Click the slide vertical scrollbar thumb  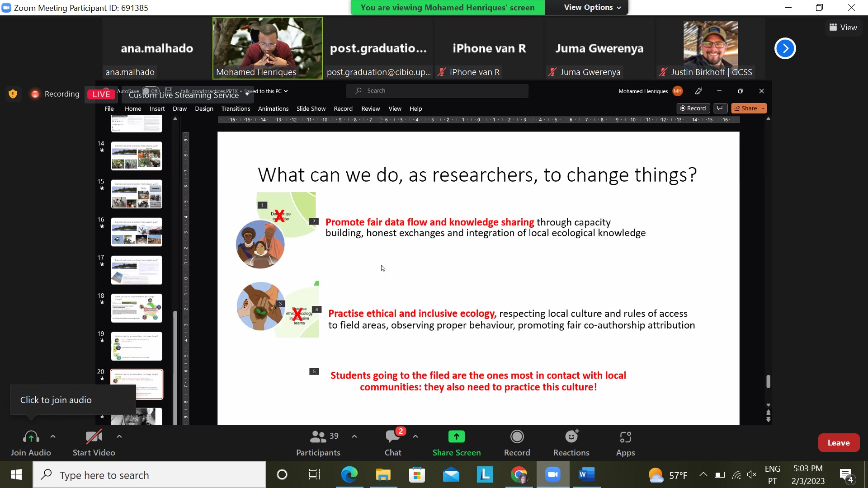pos(768,381)
